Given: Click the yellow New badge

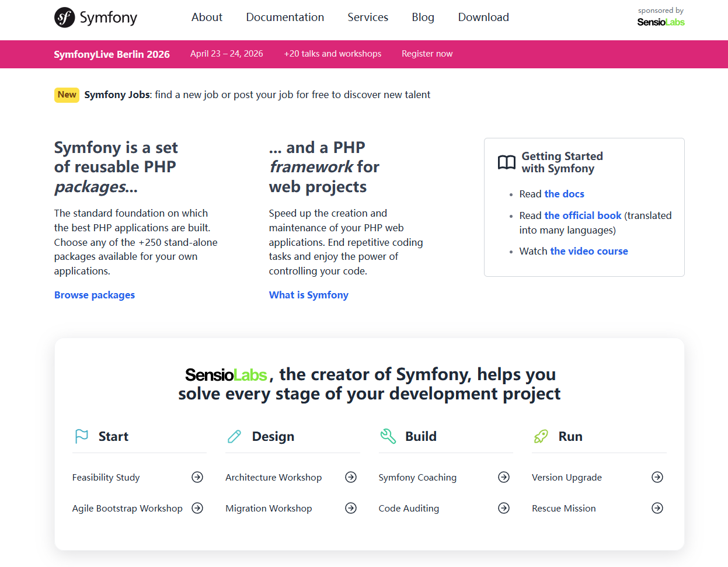Looking at the screenshot, I should [67, 95].
